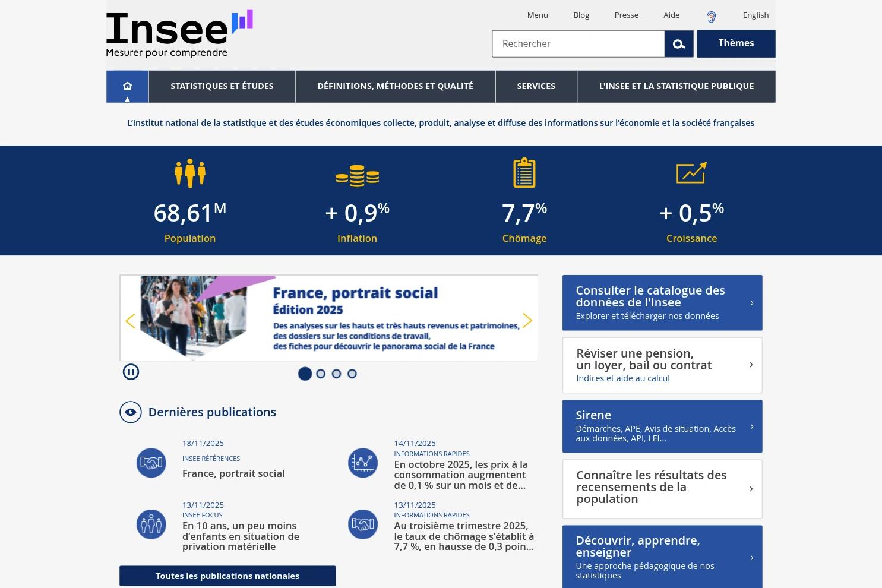Click Toutes les publications nationales button
Screen dimensions: 882x588
[227, 576]
